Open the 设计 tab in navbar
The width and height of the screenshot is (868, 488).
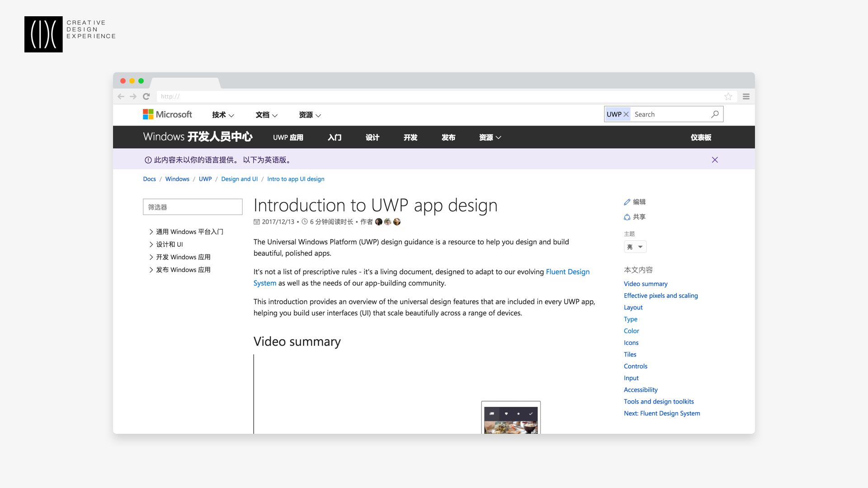pos(373,137)
